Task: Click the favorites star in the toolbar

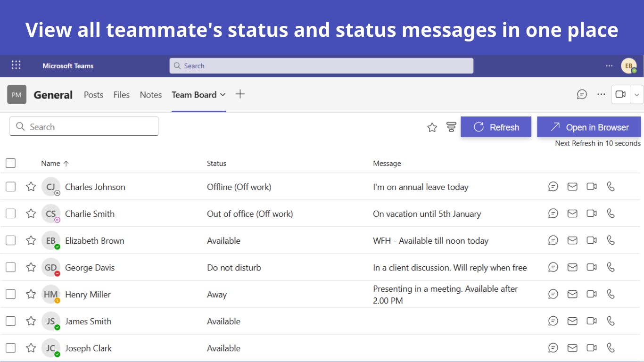Action: 432,127
